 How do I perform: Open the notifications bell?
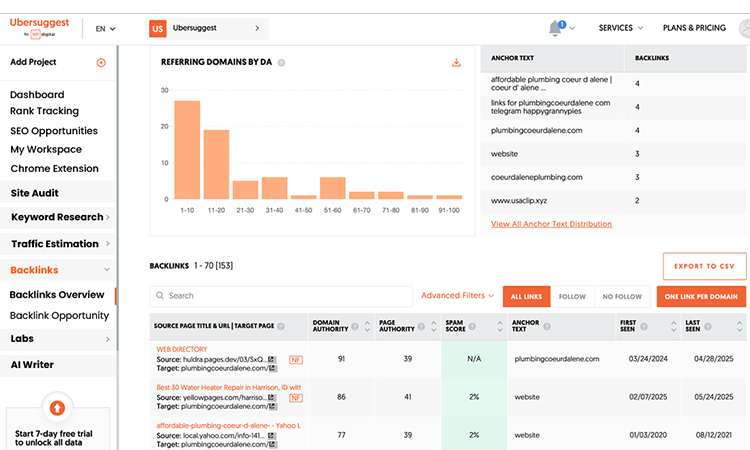pos(555,28)
